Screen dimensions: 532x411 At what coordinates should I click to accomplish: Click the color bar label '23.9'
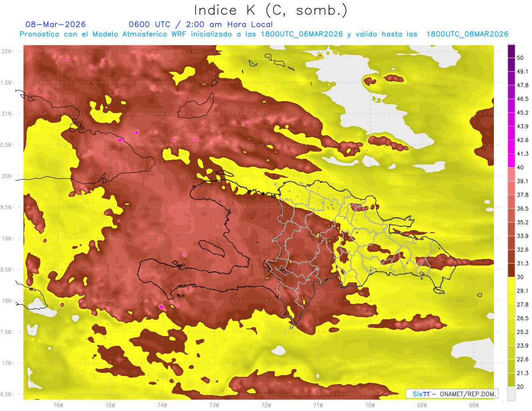[523, 346]
